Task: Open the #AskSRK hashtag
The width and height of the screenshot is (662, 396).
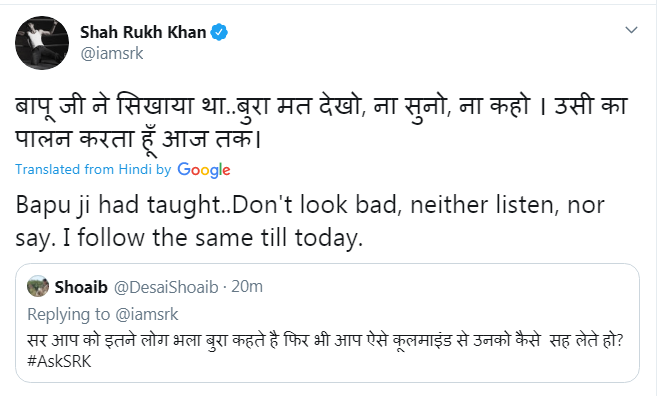Action: (x=59, y=361)
